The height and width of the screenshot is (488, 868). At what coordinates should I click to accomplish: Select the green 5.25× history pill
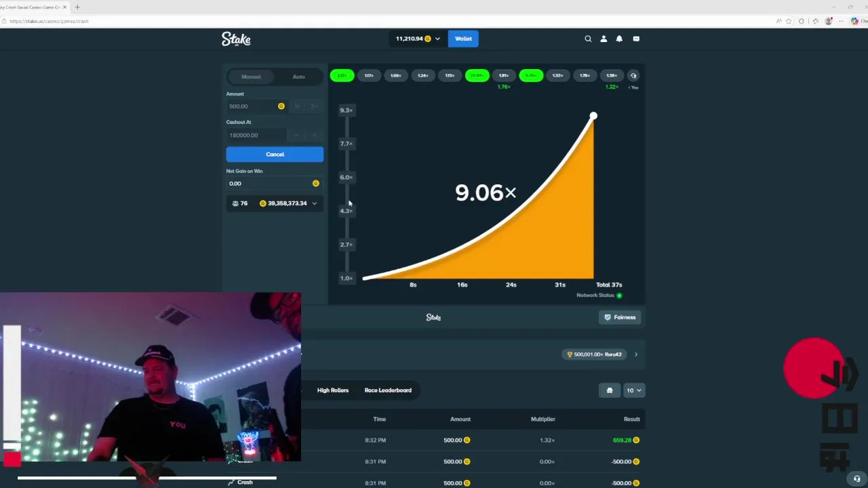pyautogui.click(x=531, y=76)
